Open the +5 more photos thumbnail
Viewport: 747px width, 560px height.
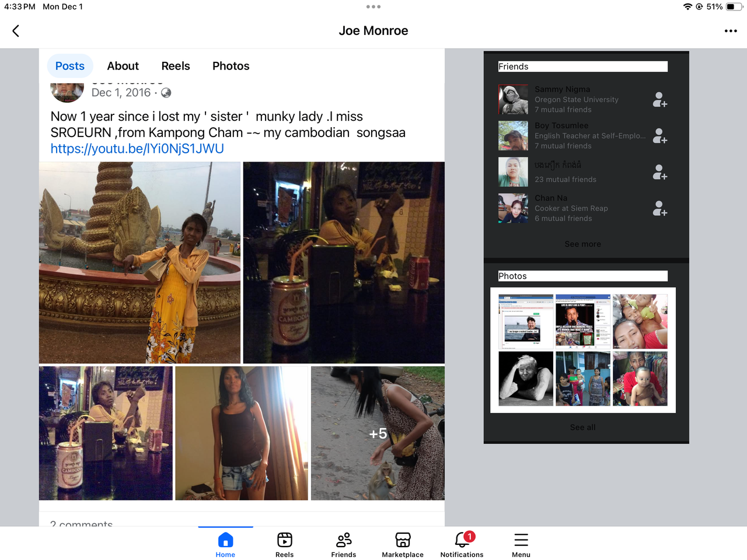(378, 433)
